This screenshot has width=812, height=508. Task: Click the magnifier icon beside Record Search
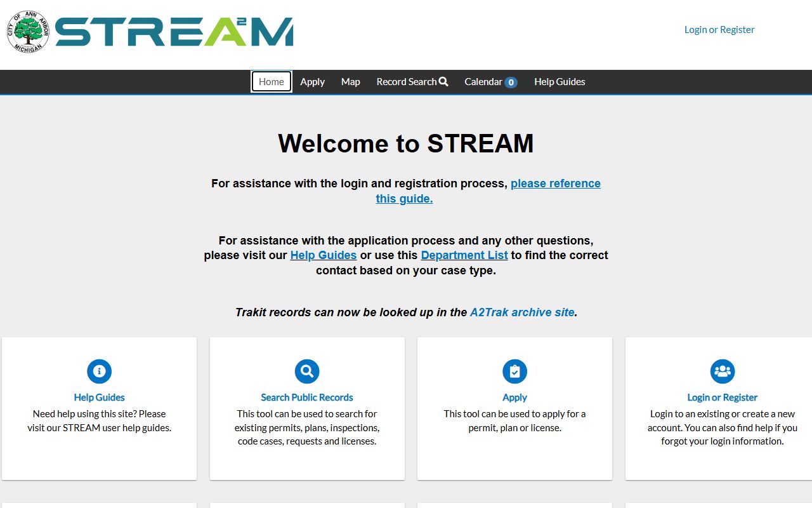point(443,81)
